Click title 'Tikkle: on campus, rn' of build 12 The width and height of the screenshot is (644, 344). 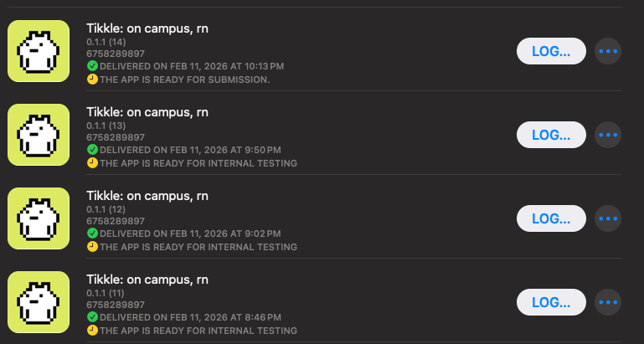[x=147, y=196]
